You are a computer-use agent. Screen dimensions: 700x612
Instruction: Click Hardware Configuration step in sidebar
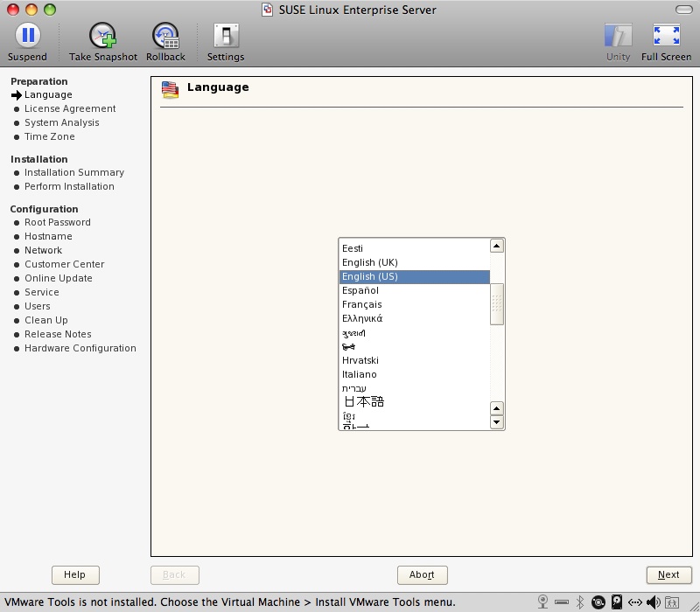click(80, 348)
